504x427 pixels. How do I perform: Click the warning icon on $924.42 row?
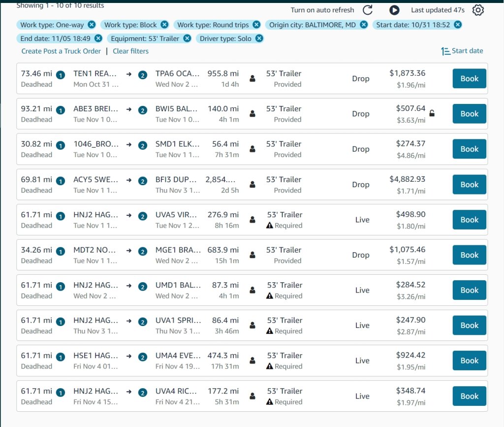click(x=269, y=366)
